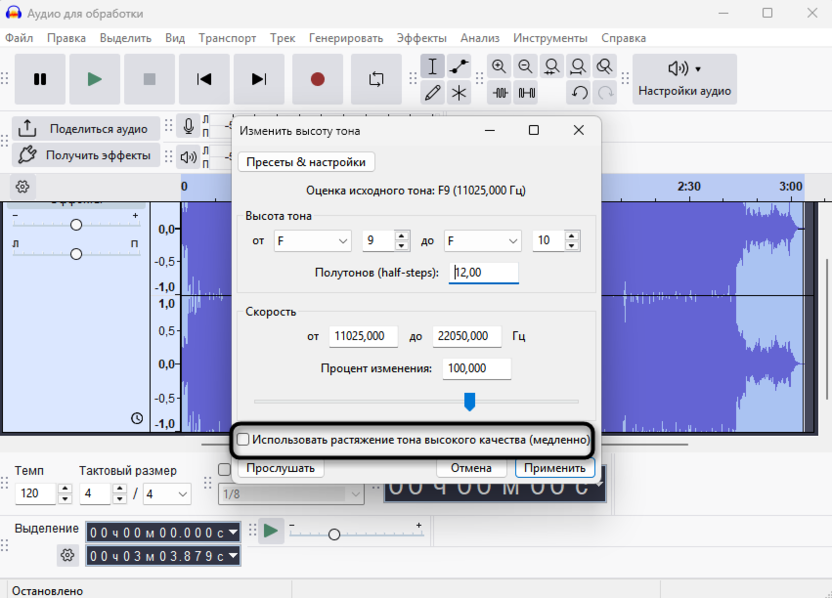Click the Undo arrow icon
This screenshot has height=598, width=832.
579,93
